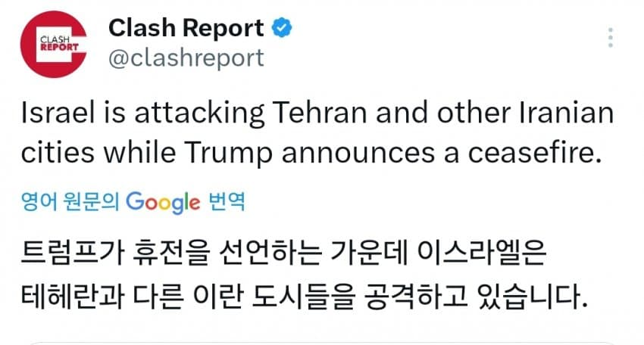Click the Clash Report display name
Viewport: 644px width, 345px height.
pos(186,28)
